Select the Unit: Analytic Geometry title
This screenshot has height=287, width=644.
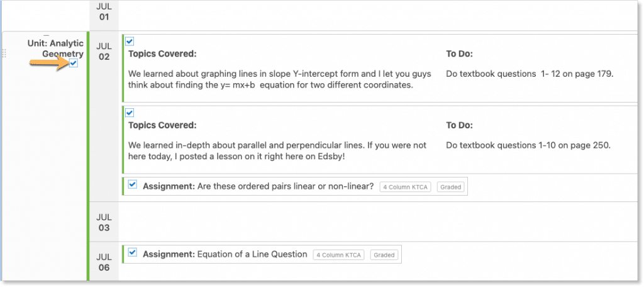(x=55, y=48)
